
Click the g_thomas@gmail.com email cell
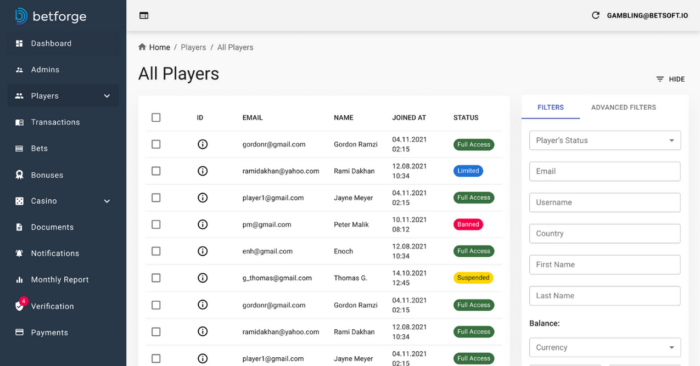coord(277,278)
